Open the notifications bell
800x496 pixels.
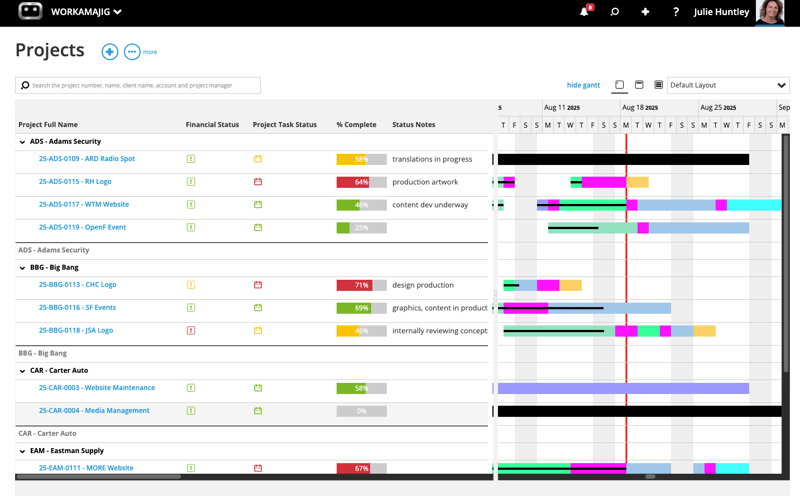(x=584, y=12)
